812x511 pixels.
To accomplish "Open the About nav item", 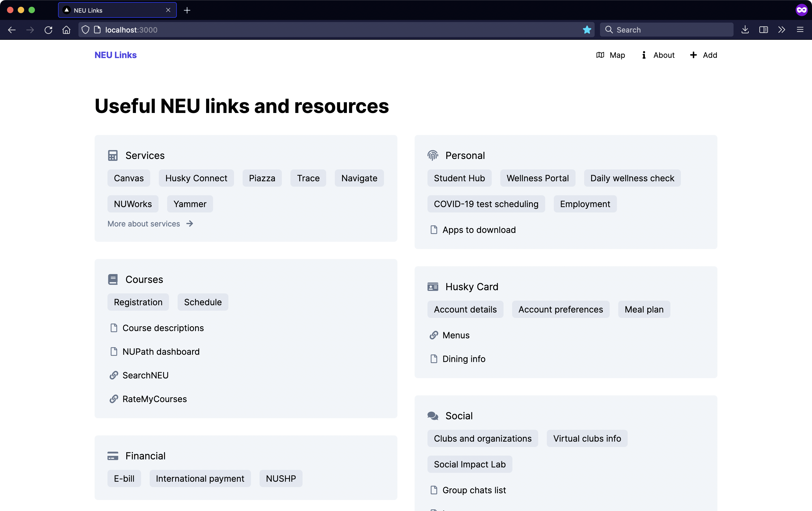I will tap(658, 55).
